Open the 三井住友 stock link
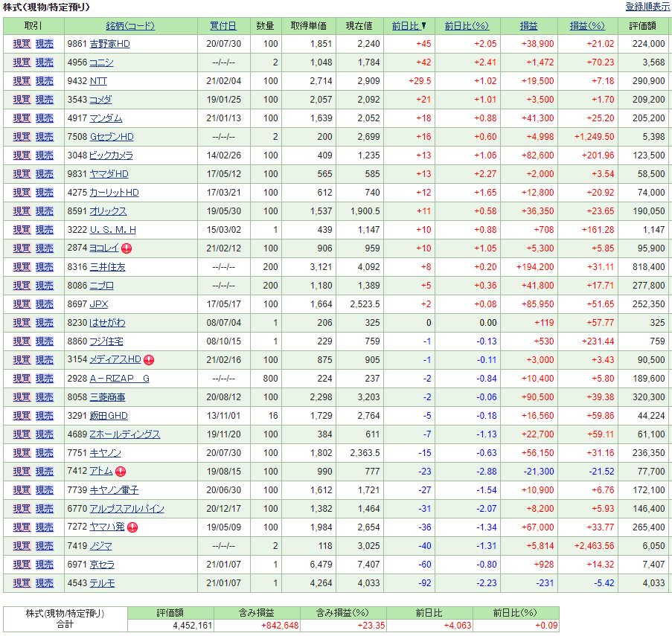 coord(108,267)
